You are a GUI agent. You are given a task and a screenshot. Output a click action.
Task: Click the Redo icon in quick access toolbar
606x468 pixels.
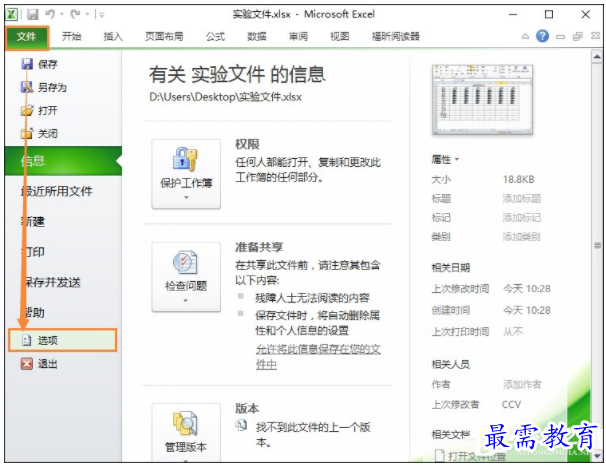[x=75, y=14]
